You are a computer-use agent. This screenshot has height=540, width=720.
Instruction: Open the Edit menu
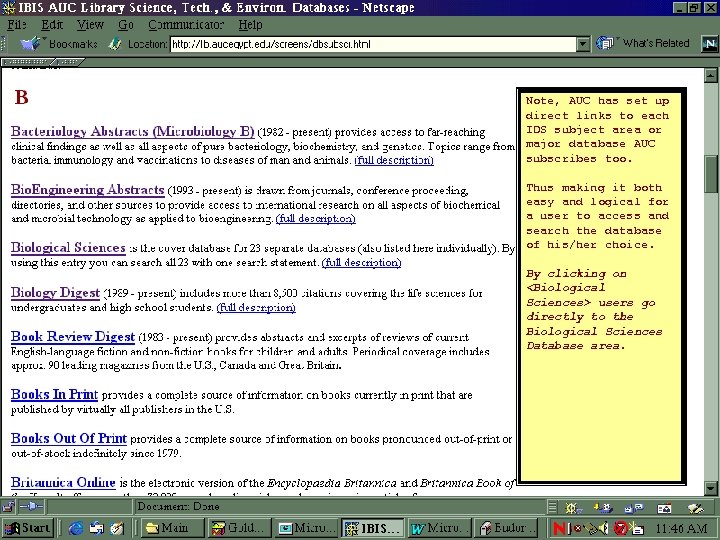point(52,25)
